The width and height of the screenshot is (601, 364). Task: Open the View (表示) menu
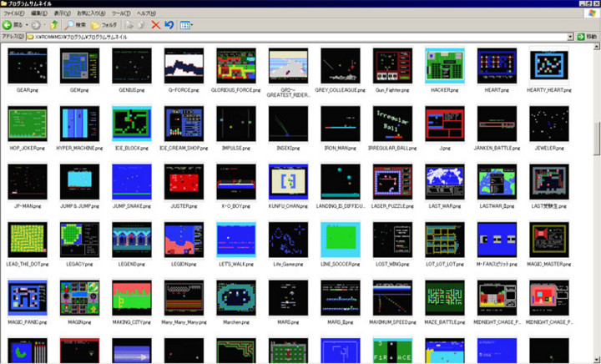[62, 13]
